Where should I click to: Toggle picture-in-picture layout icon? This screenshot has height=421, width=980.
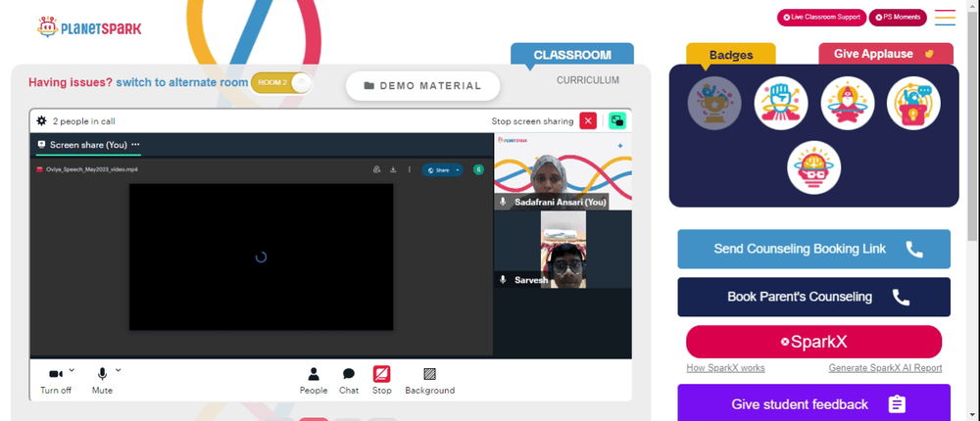[x=617, y=121]
